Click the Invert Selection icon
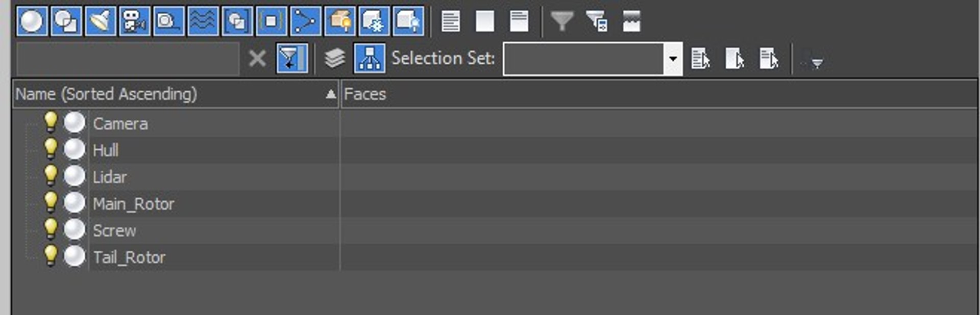The width and height of the screenshot is (980, 315). tap(519, 21)
